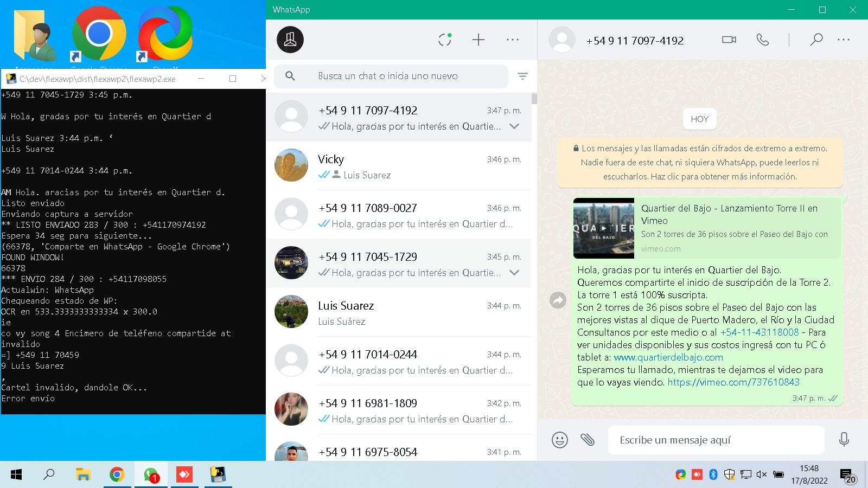Open chat list more options menu

pos(513,40)
